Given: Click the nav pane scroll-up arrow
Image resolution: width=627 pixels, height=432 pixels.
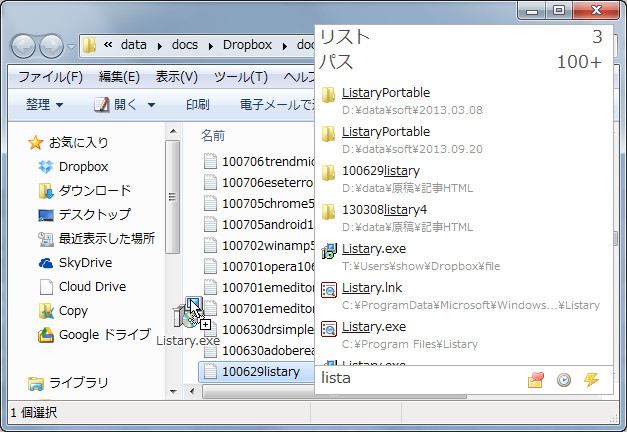Looking at the screenshot, I should click(173, 131).
